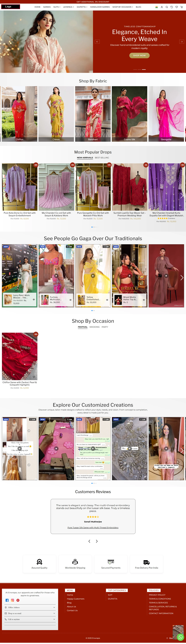Open the Pinterest icon in footer
The height and width of the screenshot is (644, 186).
tap(18, 600)
